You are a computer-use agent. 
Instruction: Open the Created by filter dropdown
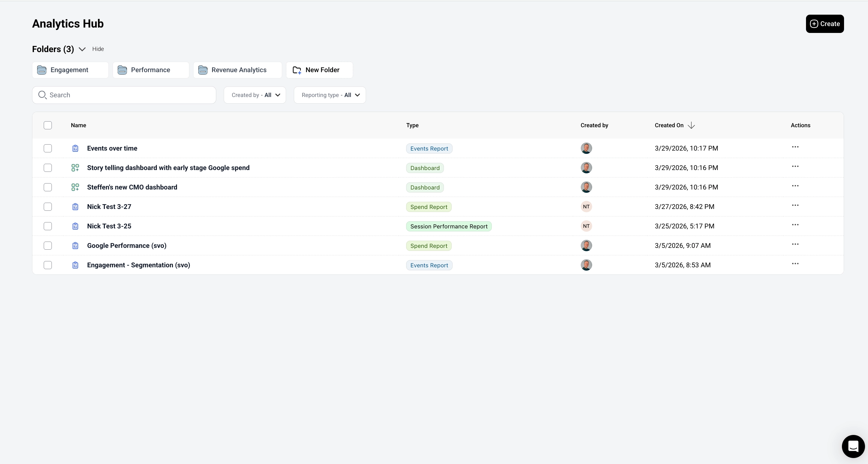255,95
